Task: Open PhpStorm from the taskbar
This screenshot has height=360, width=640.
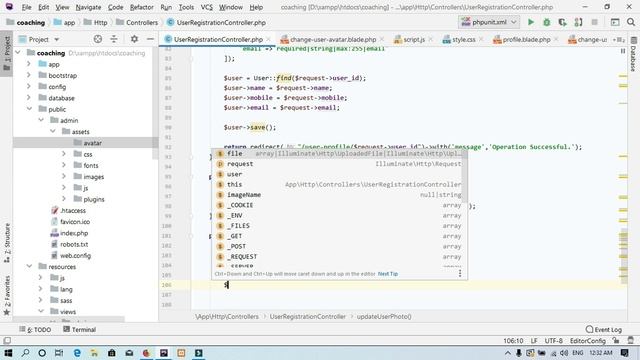Action: pyautogui.click(x=164, y=353)
